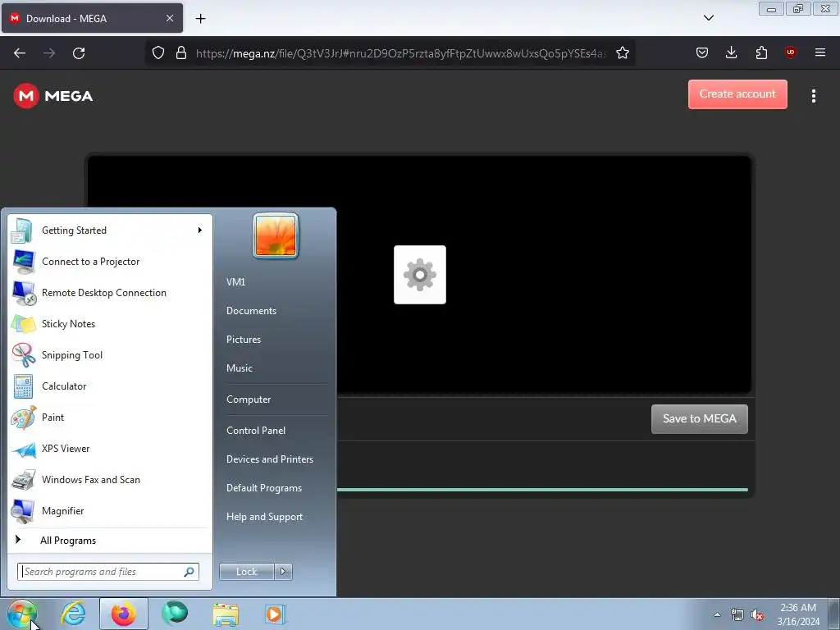
Task: Launch XPS Viewer
Action: point(110,449)
